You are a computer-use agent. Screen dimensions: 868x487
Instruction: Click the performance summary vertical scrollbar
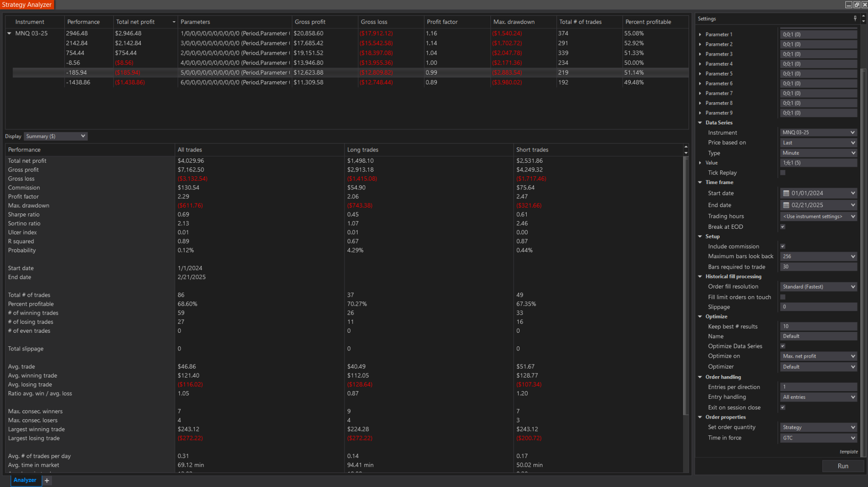click(x=686, y=285)
